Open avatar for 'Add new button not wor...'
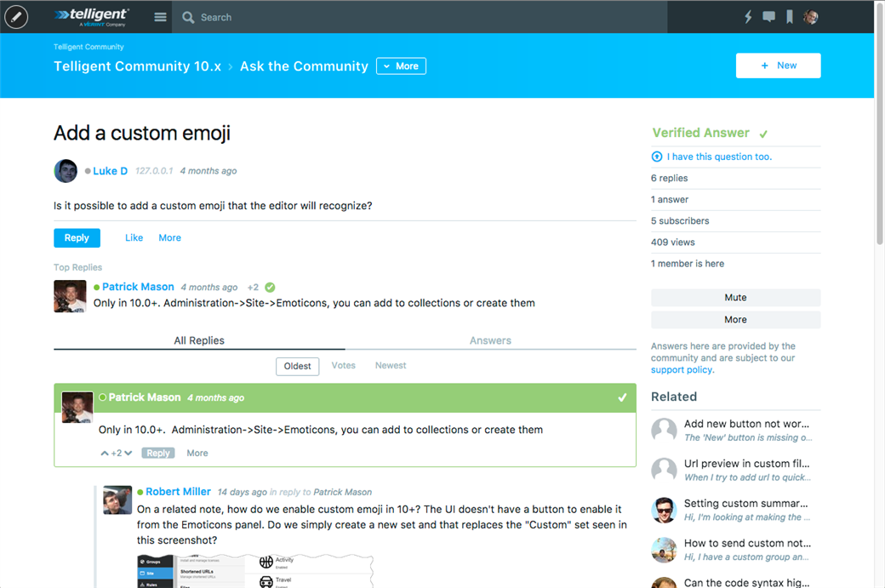 point(664,430)
